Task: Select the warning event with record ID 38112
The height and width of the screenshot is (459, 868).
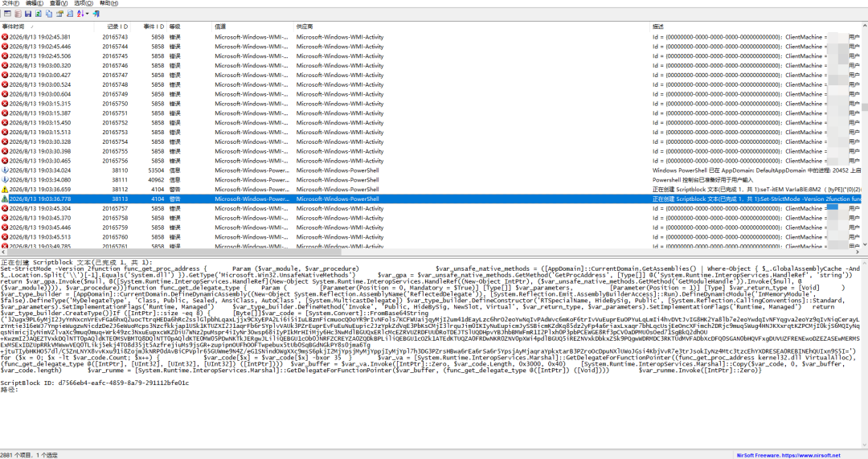Action: coord(430,190)
